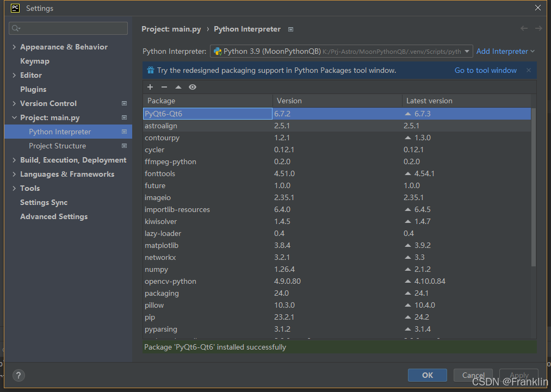This screenshot has width=551, height=392.
Task: Open the Add Interpreter dropdown
Action: 505,51
